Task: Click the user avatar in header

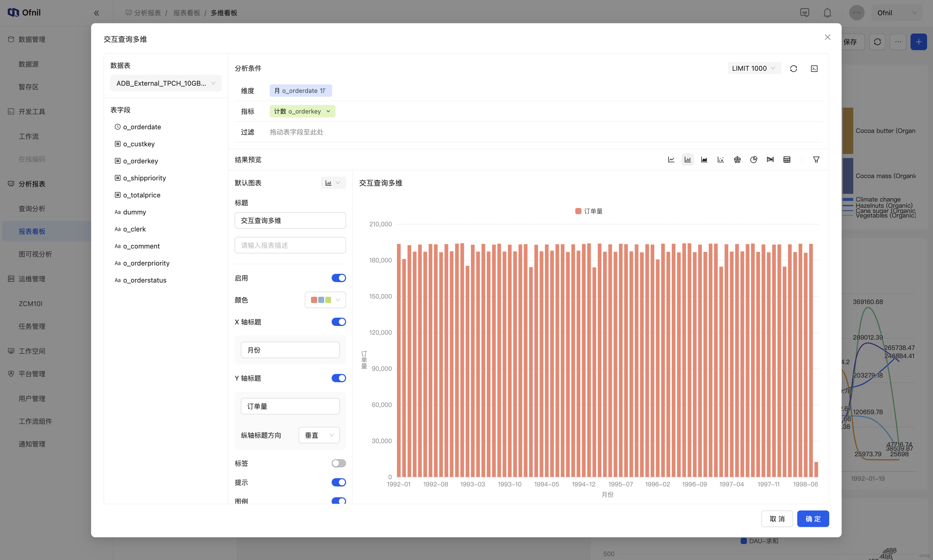Action: (x=857, y=13)
